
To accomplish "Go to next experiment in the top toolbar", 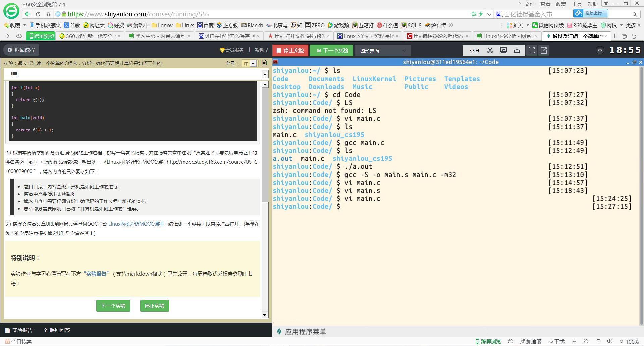I will (331, 50).
